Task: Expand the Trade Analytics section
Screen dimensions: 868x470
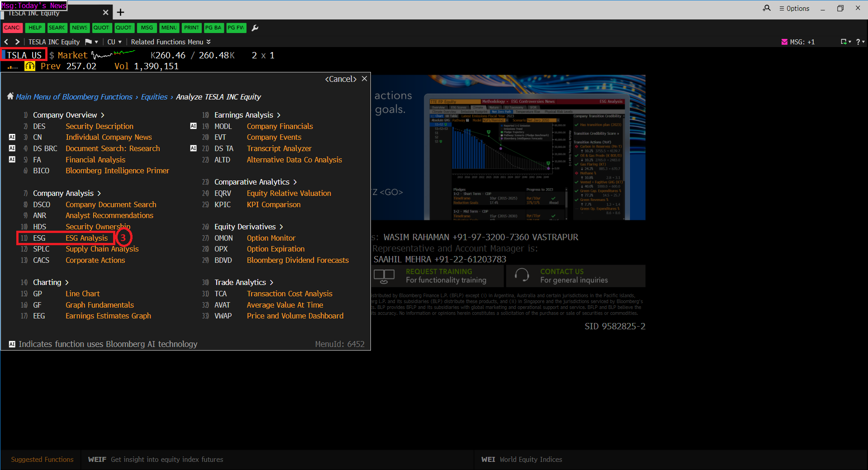Action: [244, 282]
